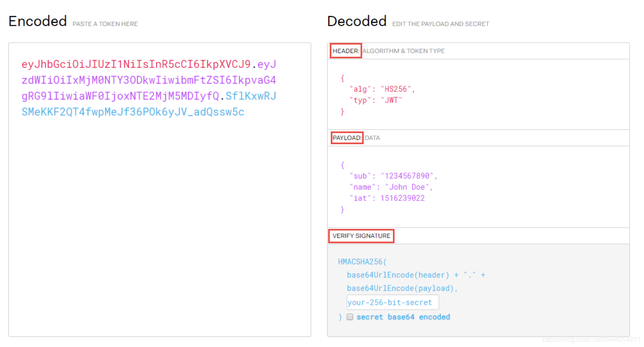Click the "JWT" typ value in header
Screen dimensions: 644x347
[391, 100]
